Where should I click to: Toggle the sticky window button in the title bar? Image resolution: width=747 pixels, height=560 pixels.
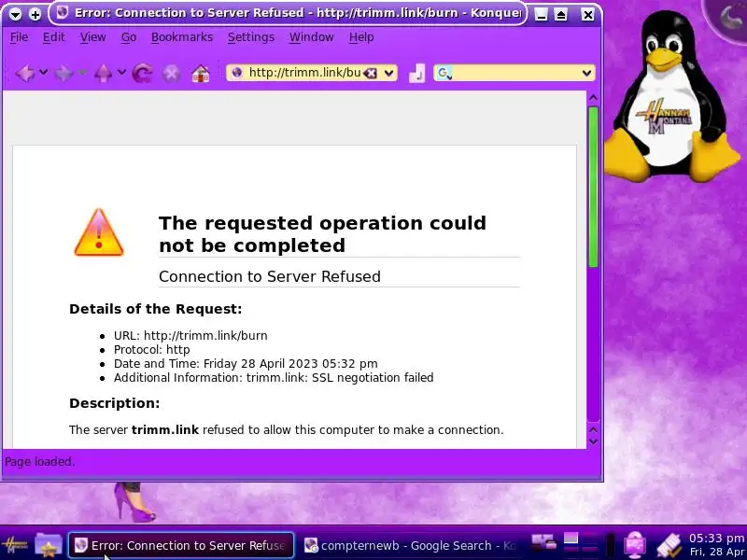[x=35, y=14]
